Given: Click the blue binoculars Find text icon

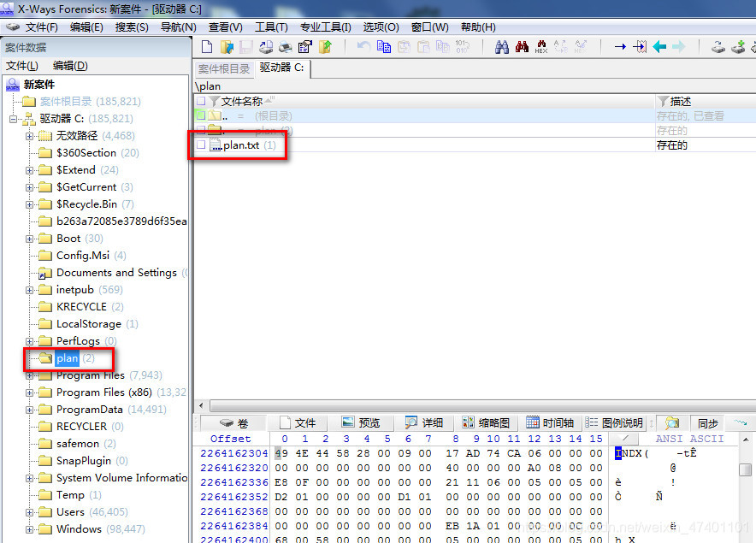Looking at the screenshot, I should [x=502, y=47].
